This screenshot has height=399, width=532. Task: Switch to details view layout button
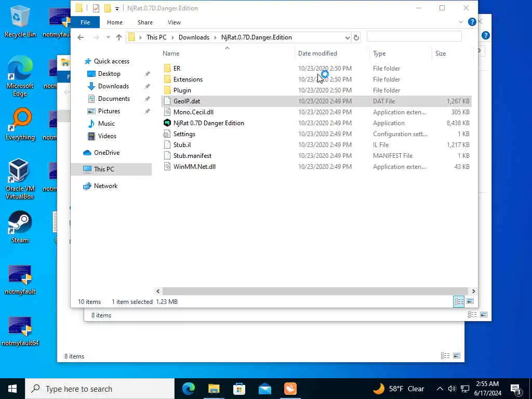[x=459, y=301]
